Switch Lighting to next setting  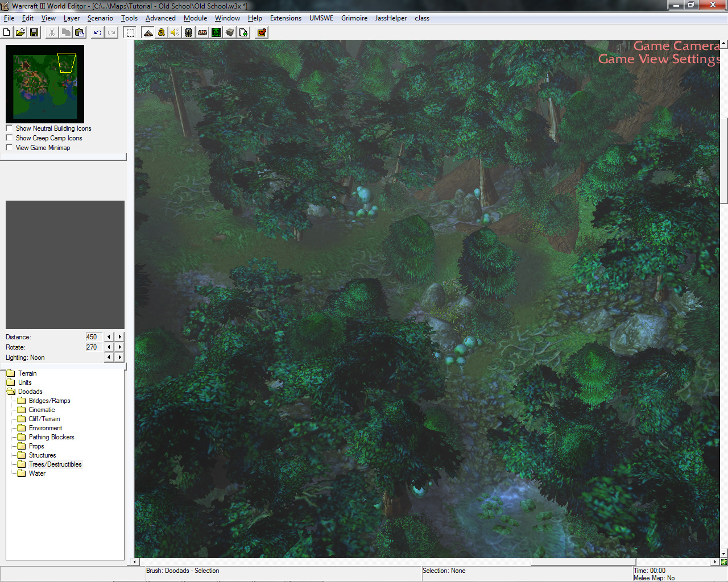pos(119,357)
